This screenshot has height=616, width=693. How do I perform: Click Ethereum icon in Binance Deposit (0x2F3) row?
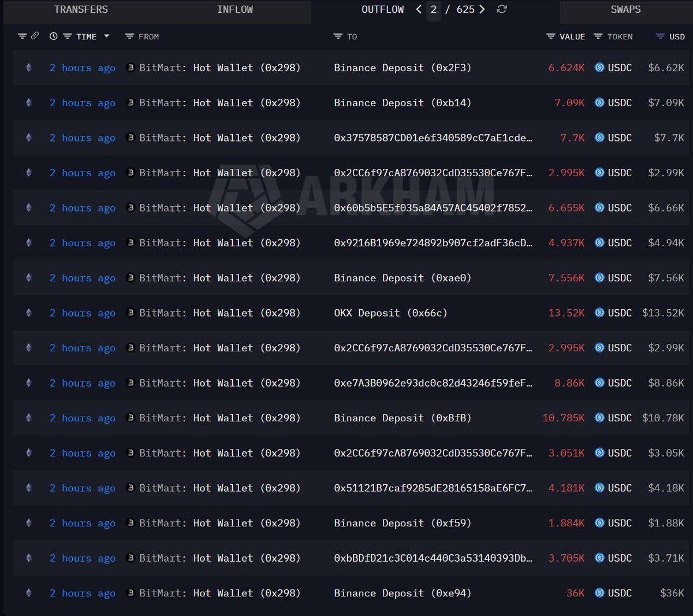tap(29, 68)
